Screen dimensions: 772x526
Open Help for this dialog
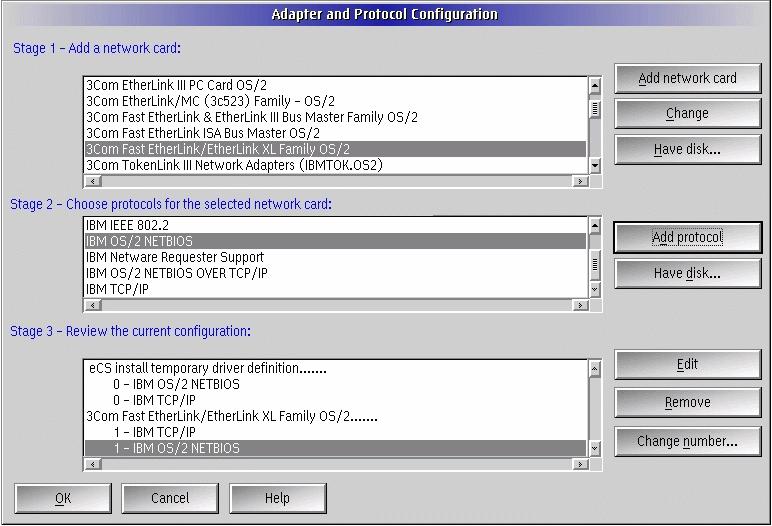(277, 498)
